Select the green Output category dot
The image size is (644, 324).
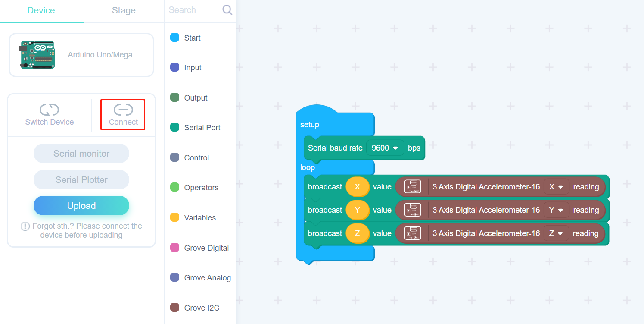[174, 98]
